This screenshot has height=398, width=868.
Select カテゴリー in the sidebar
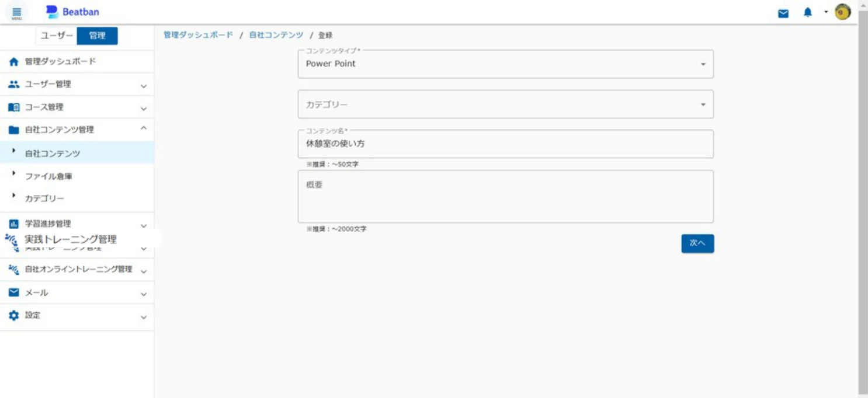click(x=77, y=198)
